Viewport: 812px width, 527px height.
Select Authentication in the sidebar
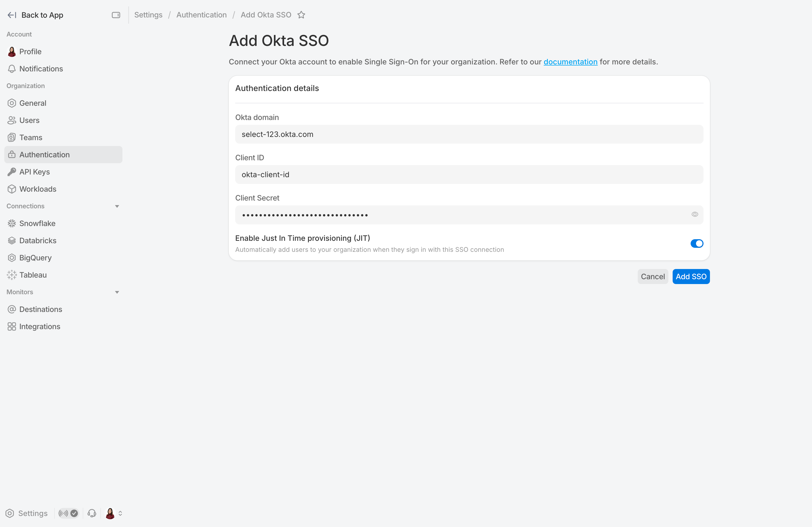click(63, 155)
